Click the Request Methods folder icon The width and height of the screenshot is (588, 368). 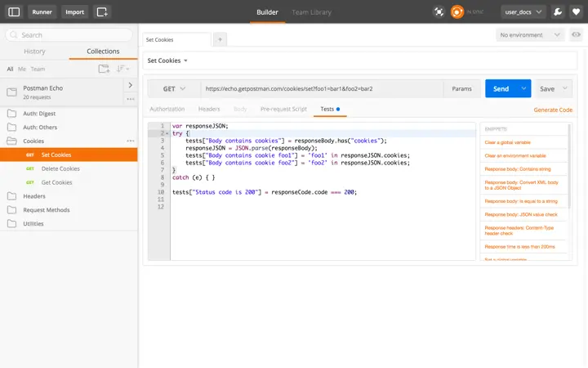click(11, 209)
